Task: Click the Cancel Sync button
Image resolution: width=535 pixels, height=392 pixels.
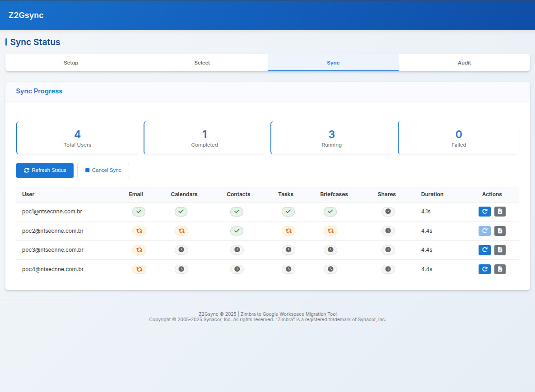Action: pyautogui.click(x=103, y=171)
